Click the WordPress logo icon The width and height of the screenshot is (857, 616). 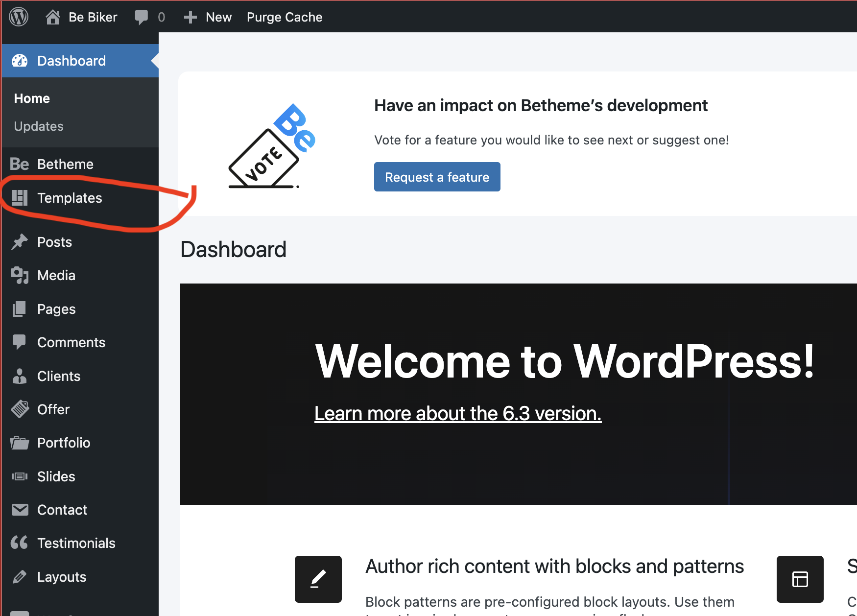point(19,17)
